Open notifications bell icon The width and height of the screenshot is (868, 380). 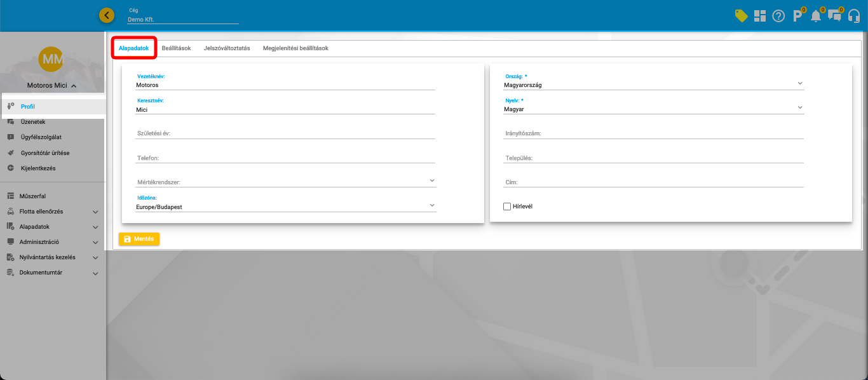[816, 17]
